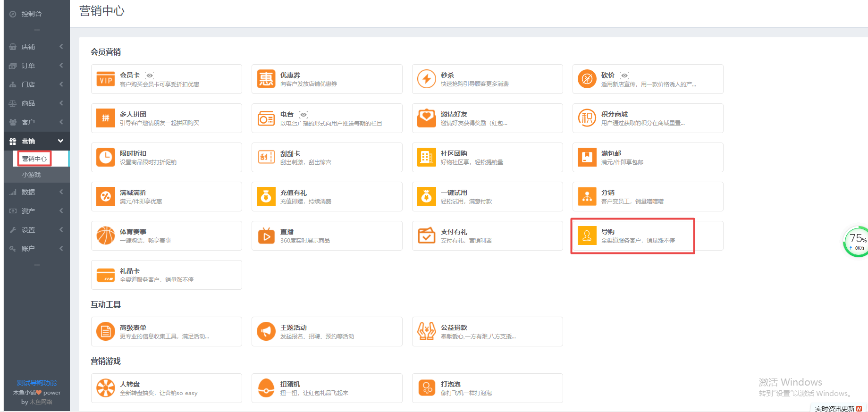Expand the 设置 sidebar menu arrow
This screenshot has width=868, height=412.
61,230
